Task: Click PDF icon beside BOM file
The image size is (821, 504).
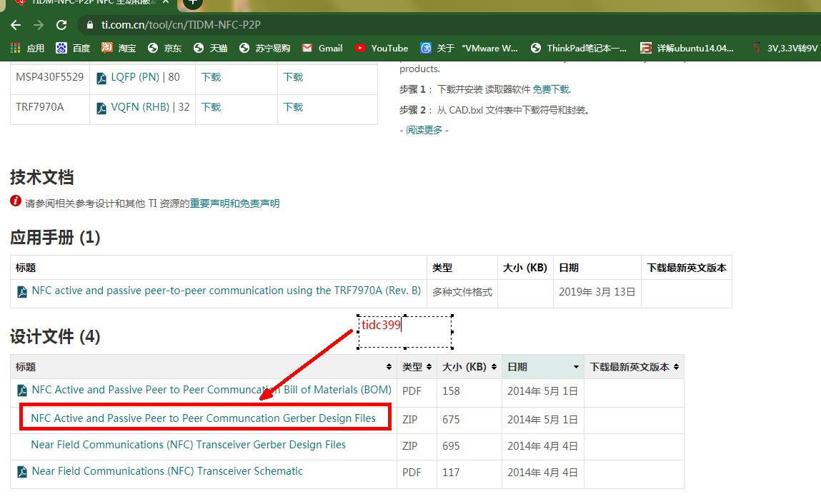Action: [22, 391]
